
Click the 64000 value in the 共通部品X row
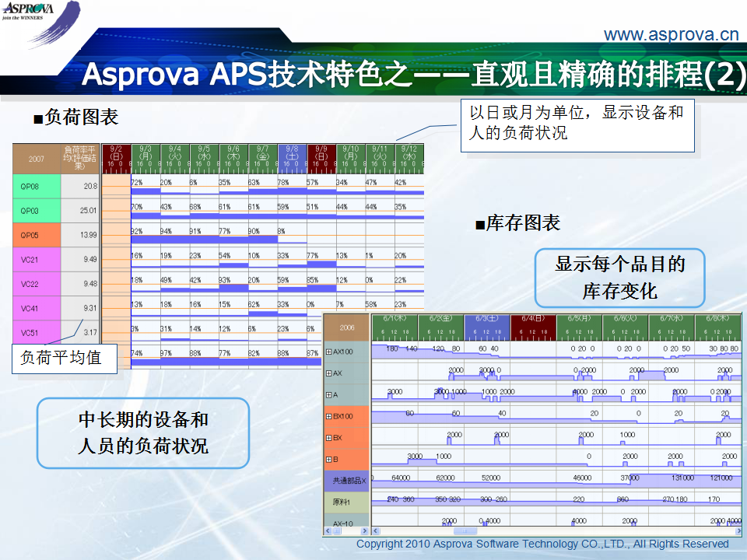(401, 478)
